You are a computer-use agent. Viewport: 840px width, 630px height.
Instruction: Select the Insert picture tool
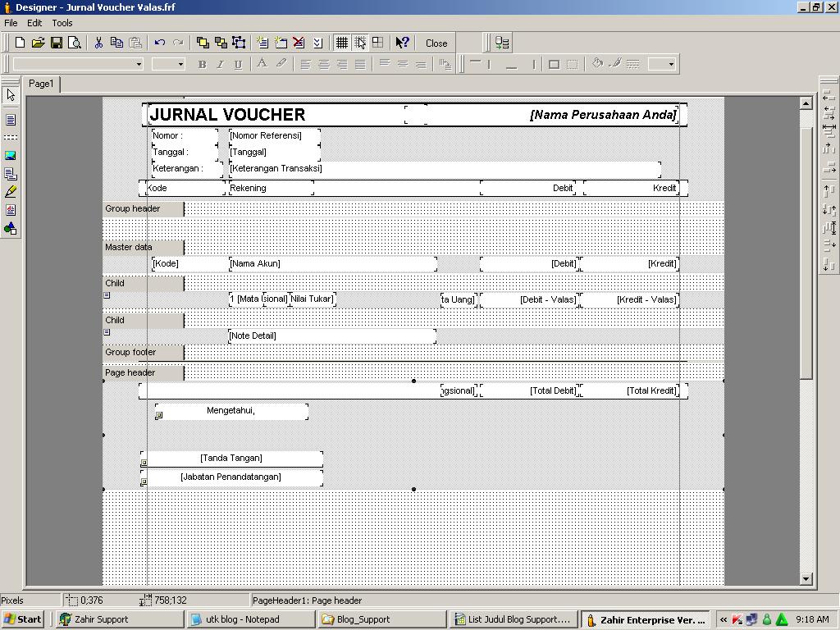(11, 155)
